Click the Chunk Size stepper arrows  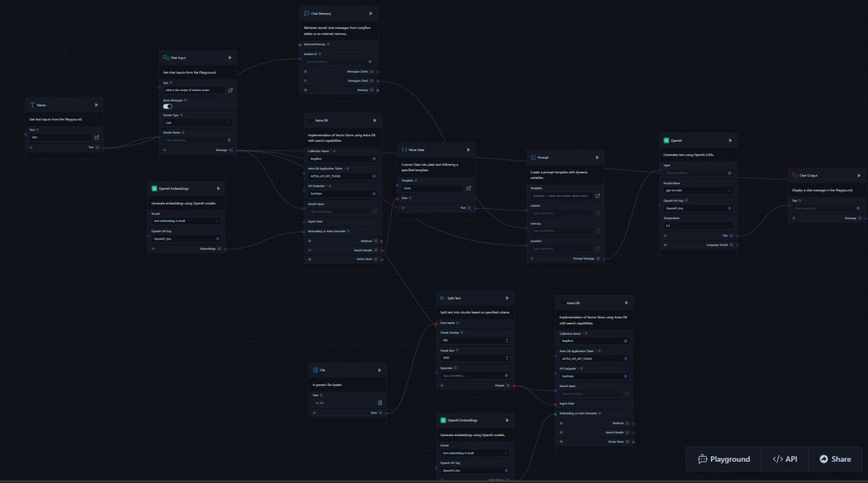coord(506,358)
